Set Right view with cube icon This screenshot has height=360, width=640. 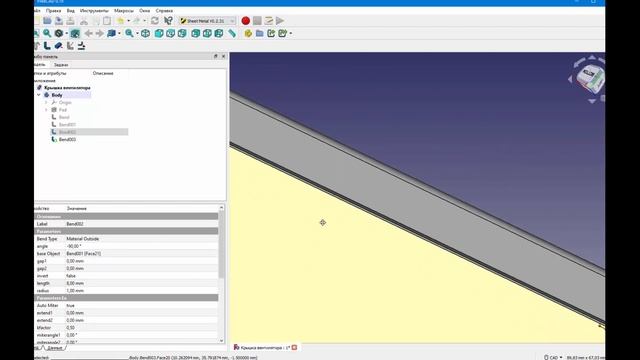click(182, 33)
